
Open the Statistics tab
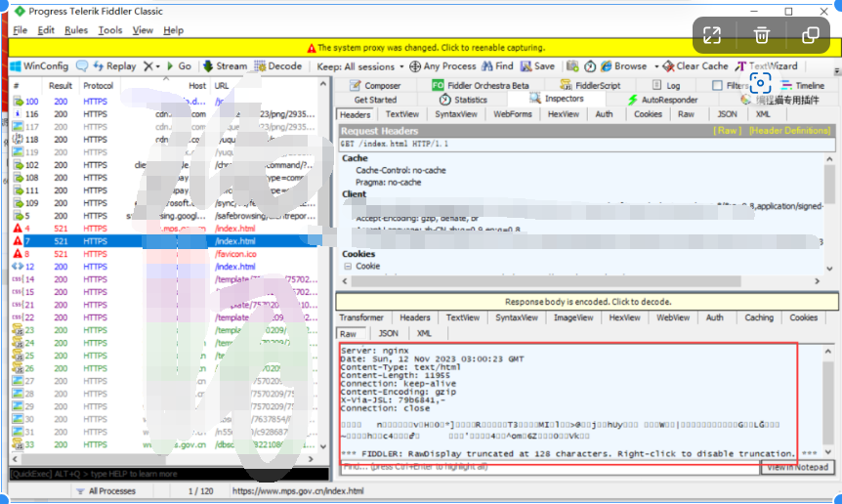463,100
